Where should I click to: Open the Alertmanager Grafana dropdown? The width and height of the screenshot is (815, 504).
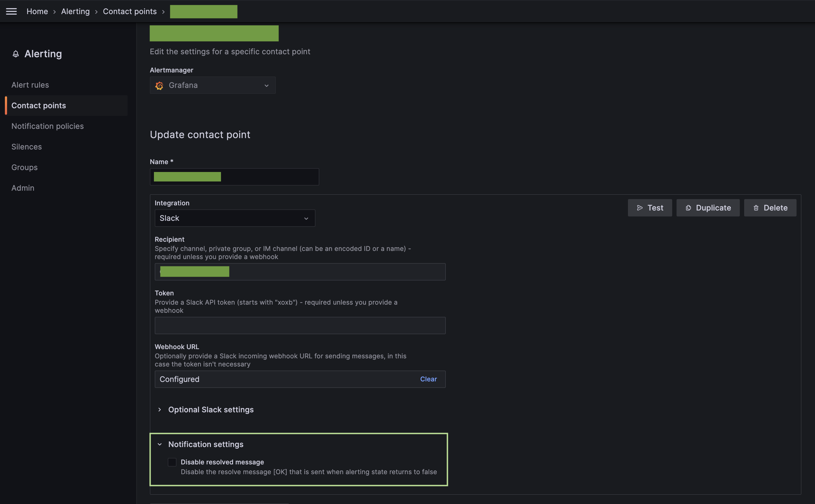click(213, 85)
